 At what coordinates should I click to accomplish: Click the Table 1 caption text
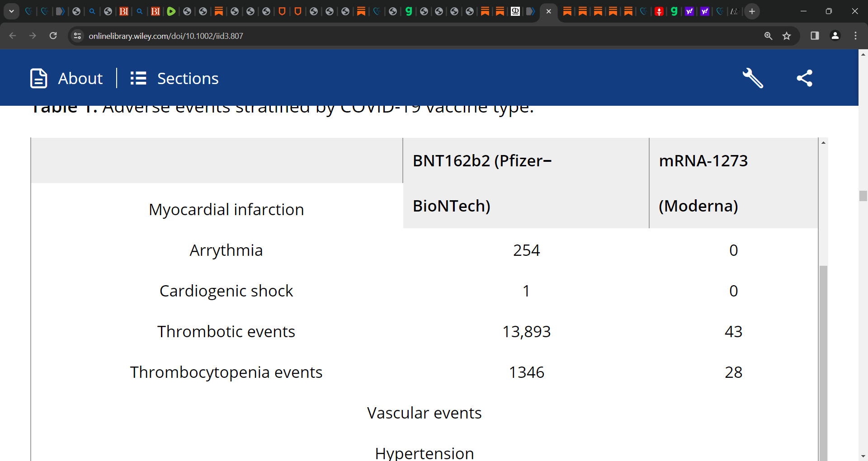282,110
